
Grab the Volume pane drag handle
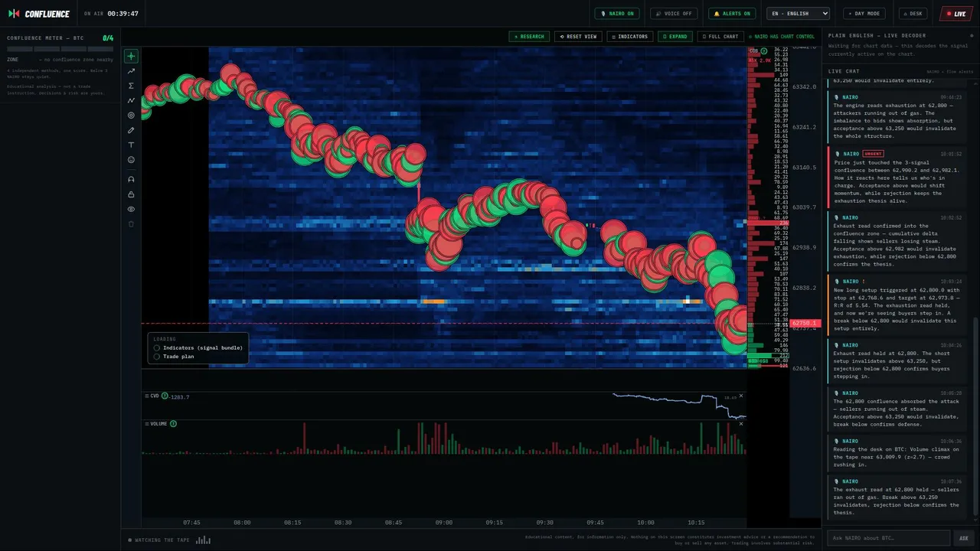click(146, 424)
